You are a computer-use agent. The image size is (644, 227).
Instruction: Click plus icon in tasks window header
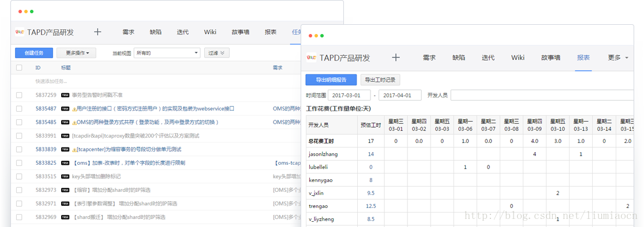pyautogui.click(x=98, y=32)
